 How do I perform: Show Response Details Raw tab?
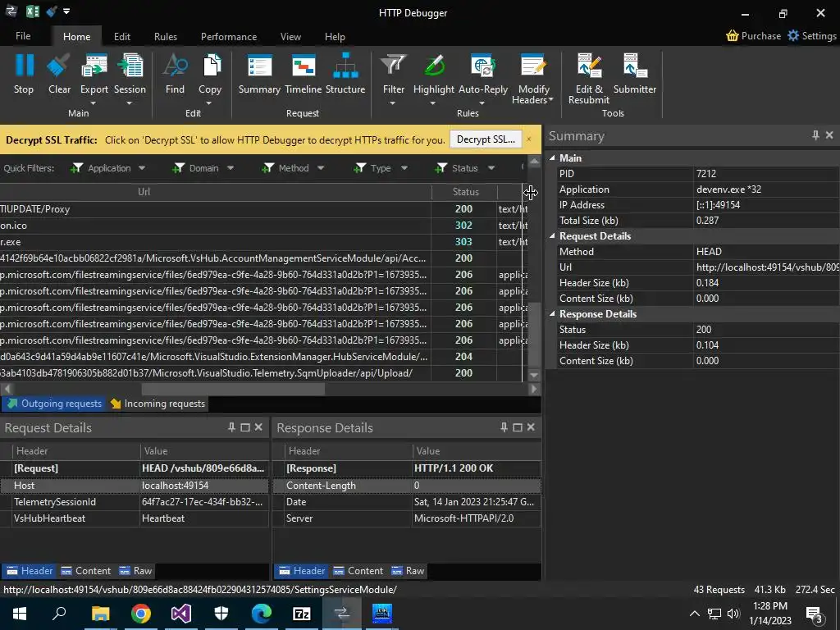408,571
